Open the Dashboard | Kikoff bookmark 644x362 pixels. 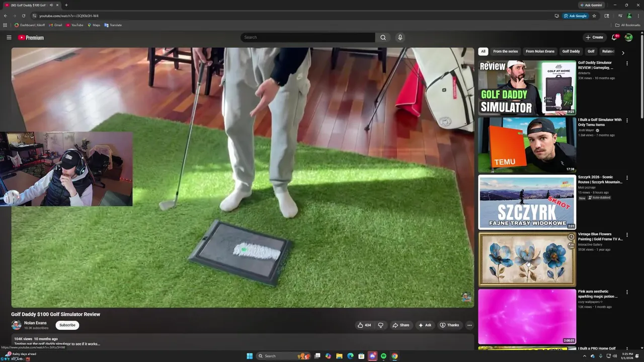(30, 25)
